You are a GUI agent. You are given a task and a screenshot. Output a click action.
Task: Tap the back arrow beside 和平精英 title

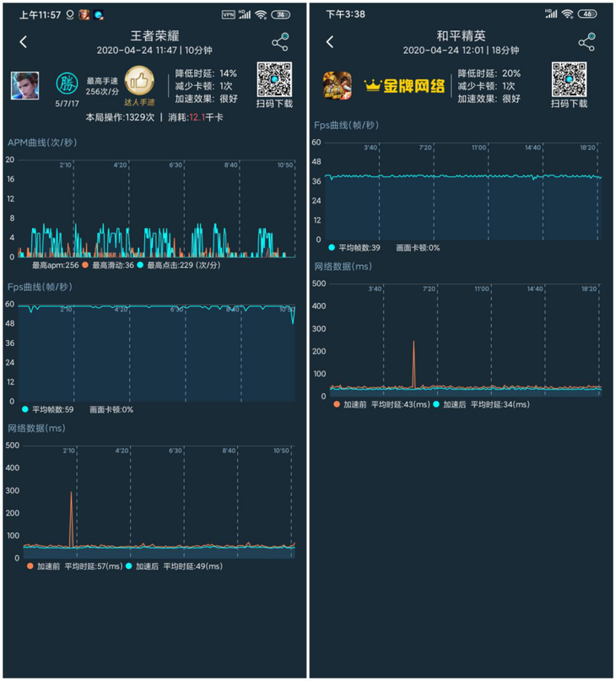click(x=330, y=42)
